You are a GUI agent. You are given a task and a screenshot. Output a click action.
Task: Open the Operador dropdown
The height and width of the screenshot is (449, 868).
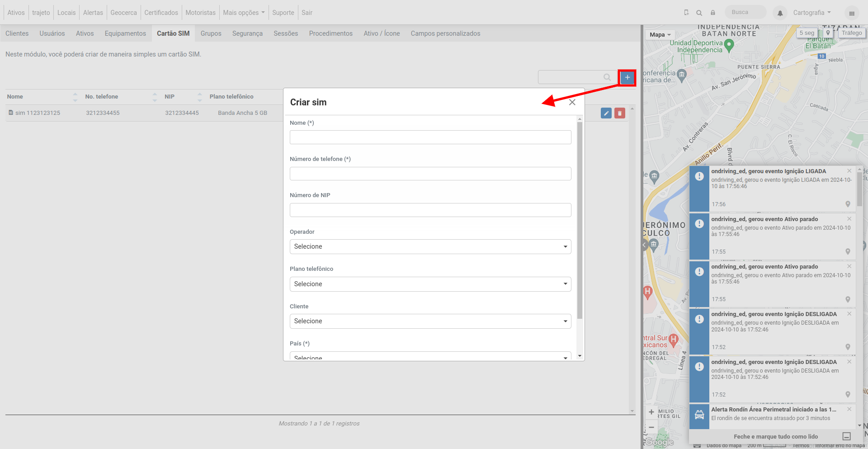click(430, 247)
